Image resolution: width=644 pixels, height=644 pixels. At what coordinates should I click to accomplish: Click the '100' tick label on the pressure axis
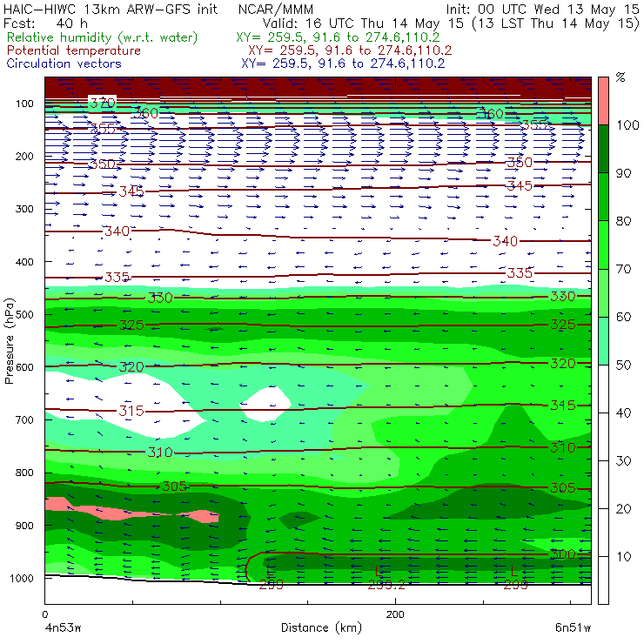point(24,104)
